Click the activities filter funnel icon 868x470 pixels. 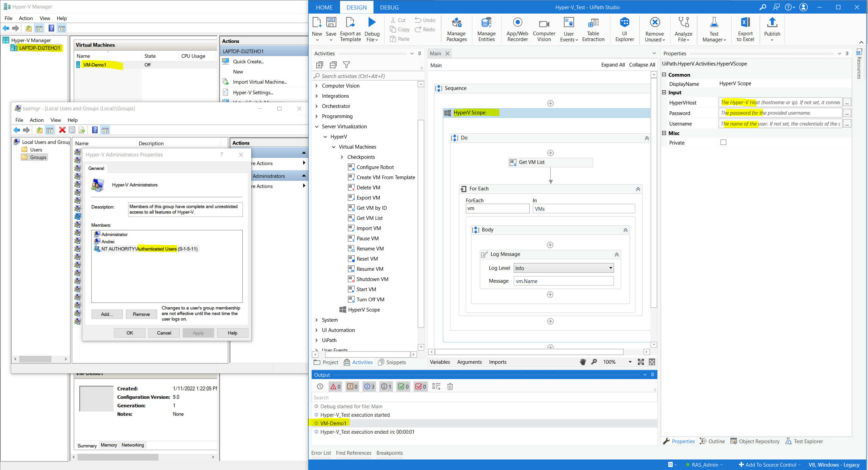(x=346, y=65)
